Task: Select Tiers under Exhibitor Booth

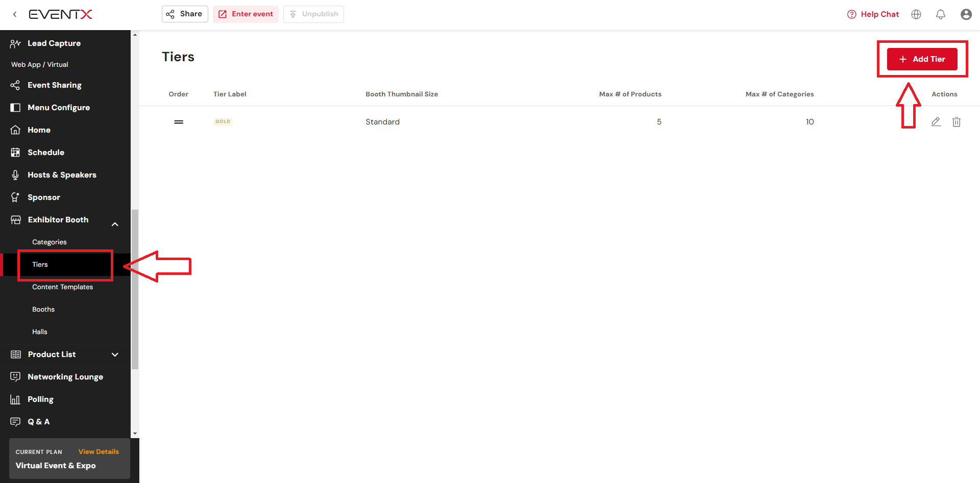Action: pyautogui.click(x=40, y=265)
